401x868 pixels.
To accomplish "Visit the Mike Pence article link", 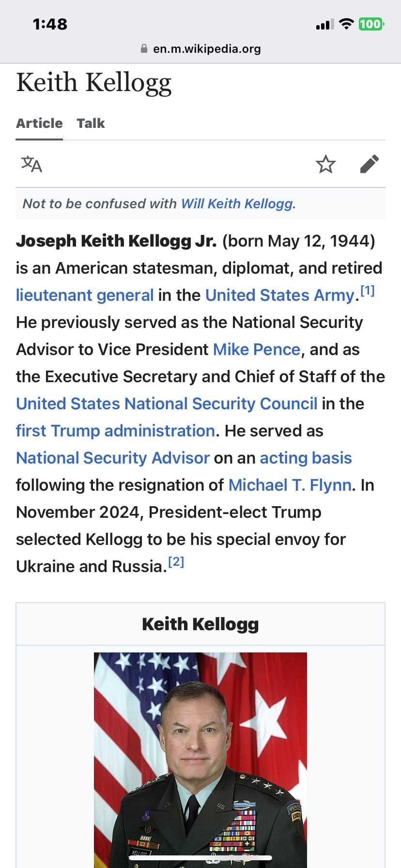I will (x=257, y=349).
